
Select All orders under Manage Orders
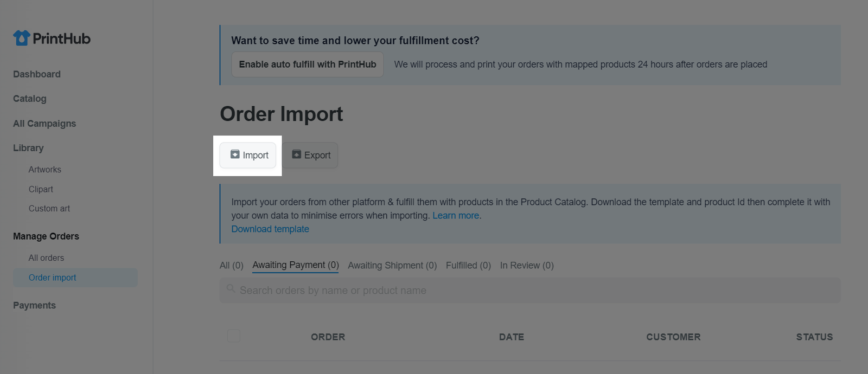point(46,258)
